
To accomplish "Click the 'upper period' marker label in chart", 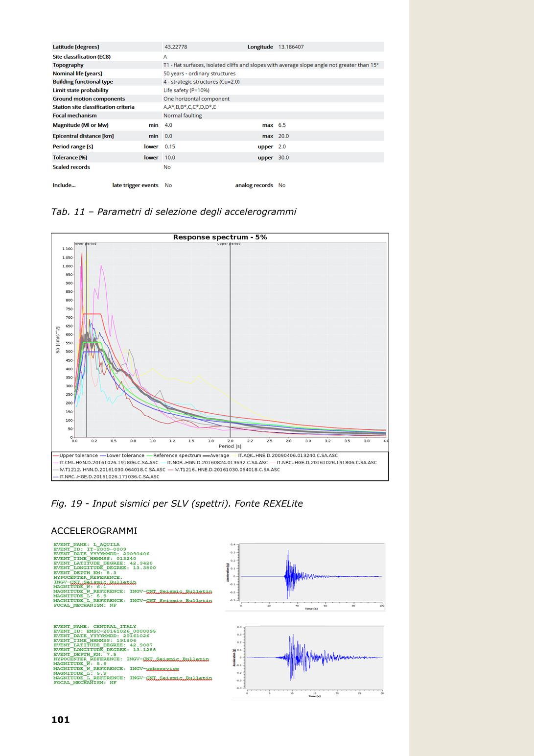I will [229, 244].
